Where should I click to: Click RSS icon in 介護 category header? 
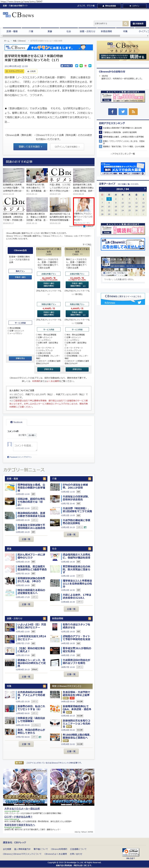90,478
